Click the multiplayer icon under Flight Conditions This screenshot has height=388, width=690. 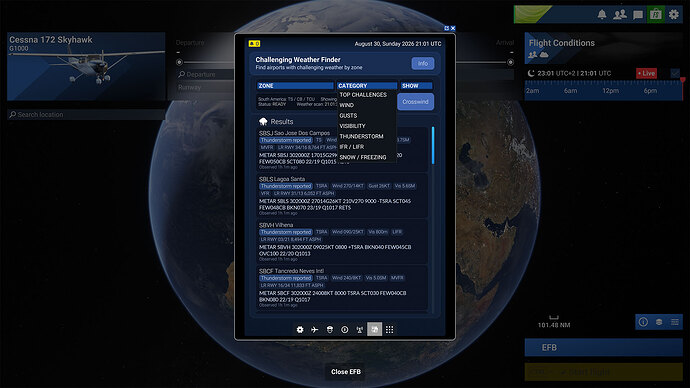(532, 55)
